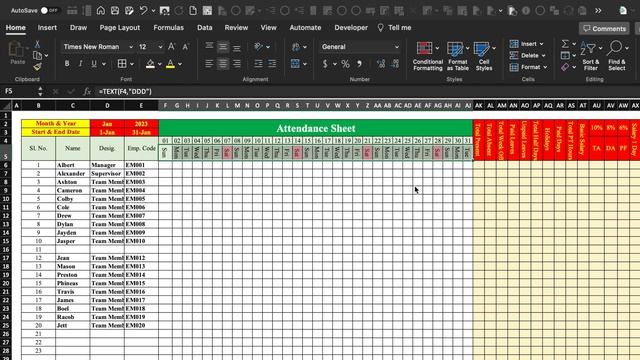Select the cell containing Albert
This screenshot has height=360, width=640.
click(x=73, y=165)
